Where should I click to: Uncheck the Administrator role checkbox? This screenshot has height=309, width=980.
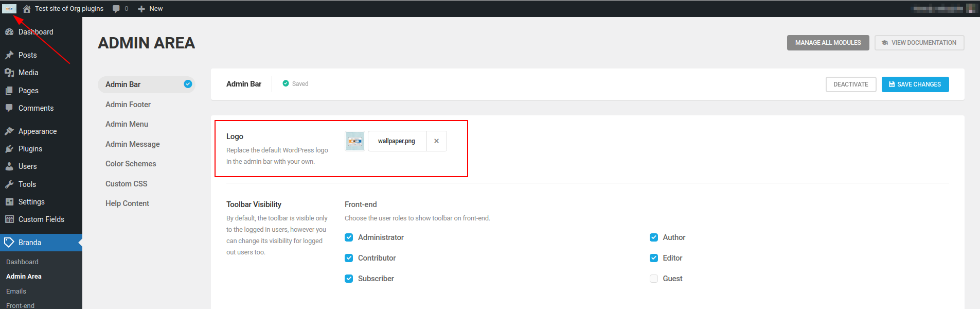click(349, 237)
